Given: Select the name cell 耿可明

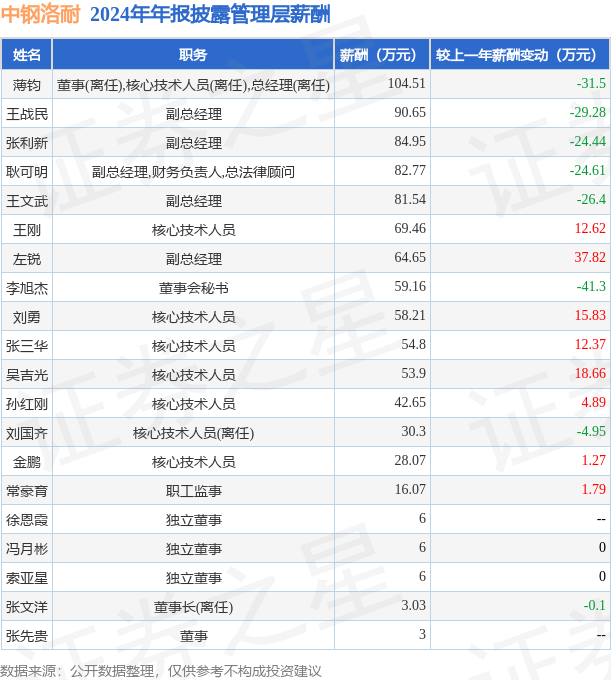Looking at the screenshot, I should coord(26,172).
